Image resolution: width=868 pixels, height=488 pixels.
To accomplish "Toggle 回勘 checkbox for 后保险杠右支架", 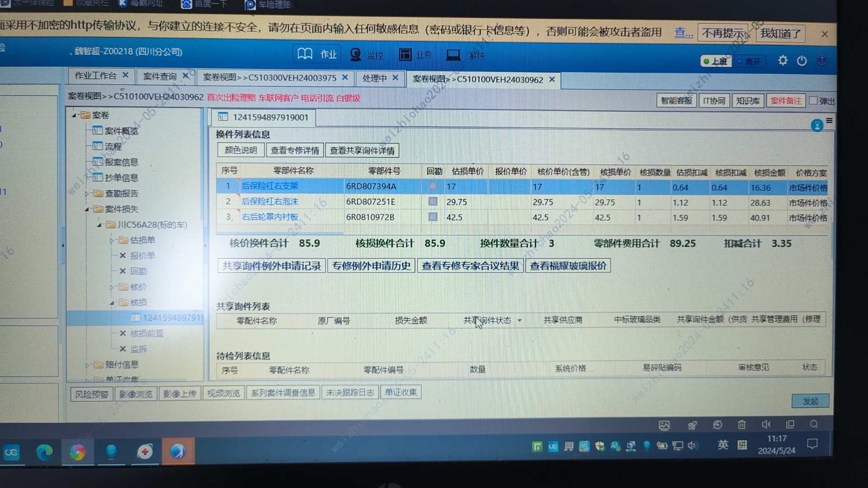I will click(x=433, y=186).
